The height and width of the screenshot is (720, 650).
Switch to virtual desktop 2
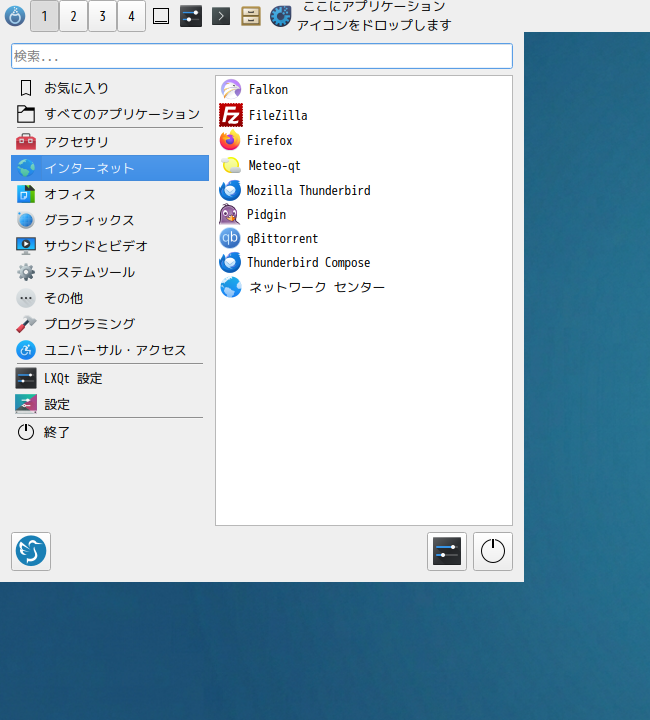coord(73,16)
